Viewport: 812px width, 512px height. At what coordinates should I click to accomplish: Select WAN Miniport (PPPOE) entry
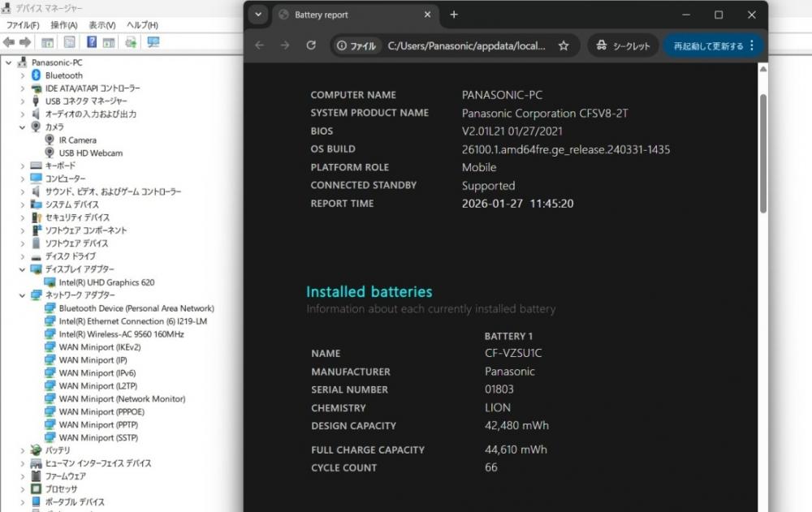101,411
